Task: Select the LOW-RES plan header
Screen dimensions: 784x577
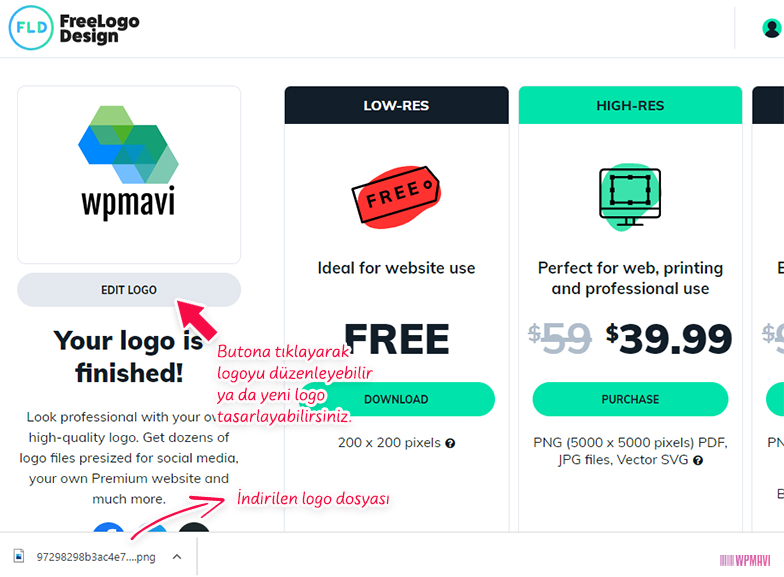Action: 396,106
